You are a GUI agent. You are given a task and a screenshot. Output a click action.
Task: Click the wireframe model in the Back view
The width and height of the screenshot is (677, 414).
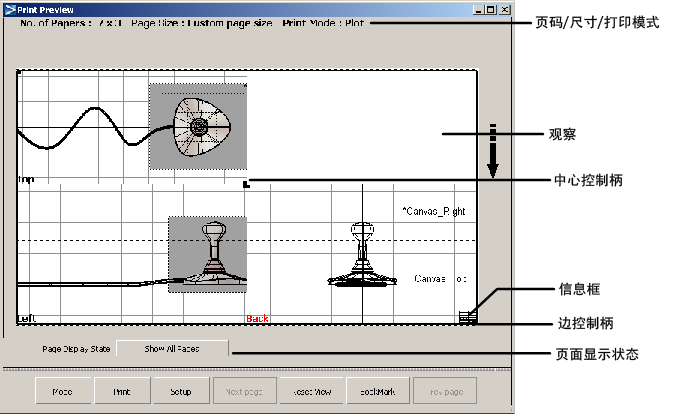(x=362, y=255)
